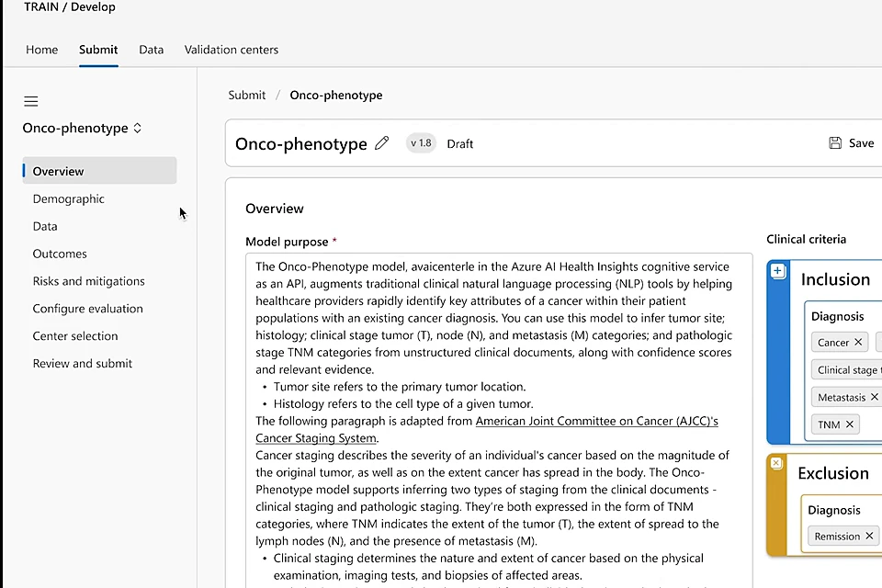Click the Exclusion Diagnosis subheading
Screen dimensions: 882x588
(x=834, y=510)
